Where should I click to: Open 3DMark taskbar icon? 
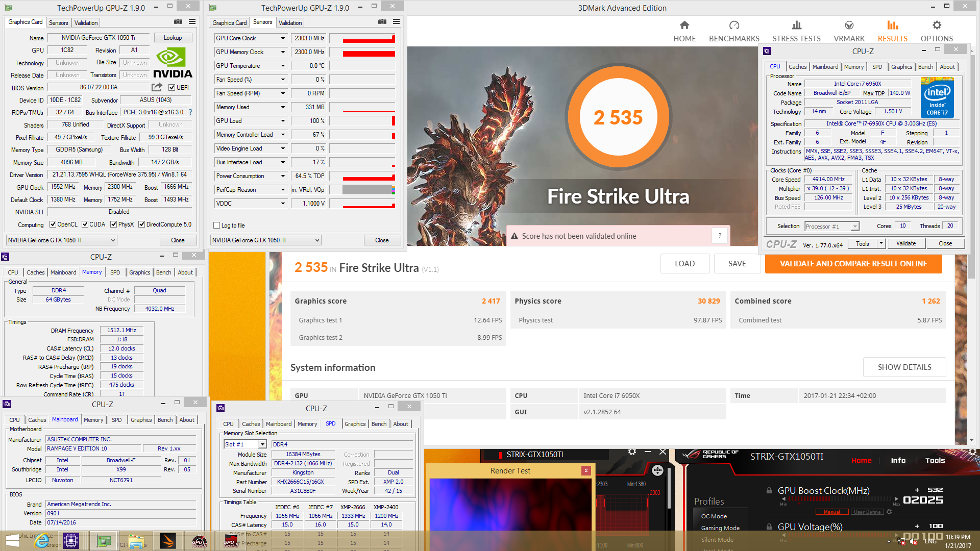[167, 541]
